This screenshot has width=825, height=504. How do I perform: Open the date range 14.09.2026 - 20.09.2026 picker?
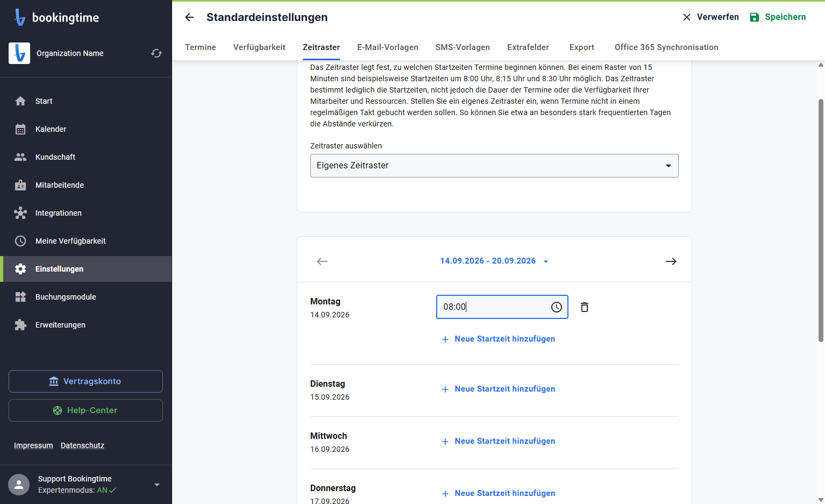click(494, 261)
